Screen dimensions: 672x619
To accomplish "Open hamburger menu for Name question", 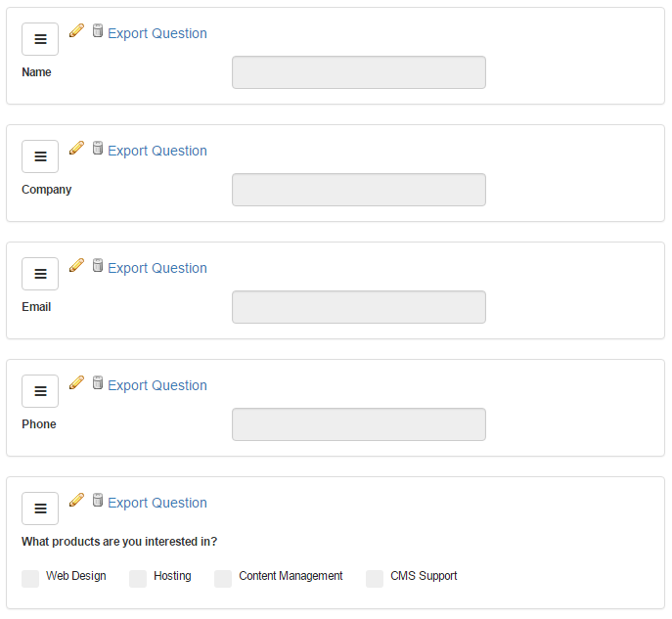I will [40, 39].
